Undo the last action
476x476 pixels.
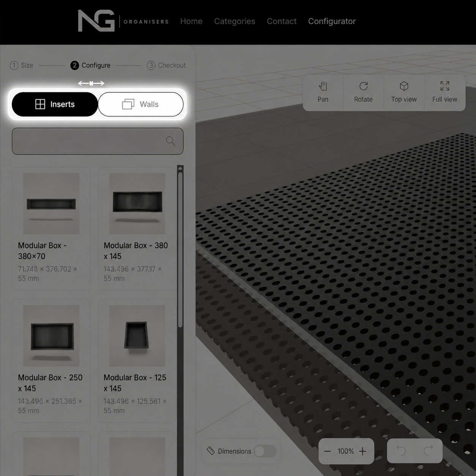[x=401, y=451]
